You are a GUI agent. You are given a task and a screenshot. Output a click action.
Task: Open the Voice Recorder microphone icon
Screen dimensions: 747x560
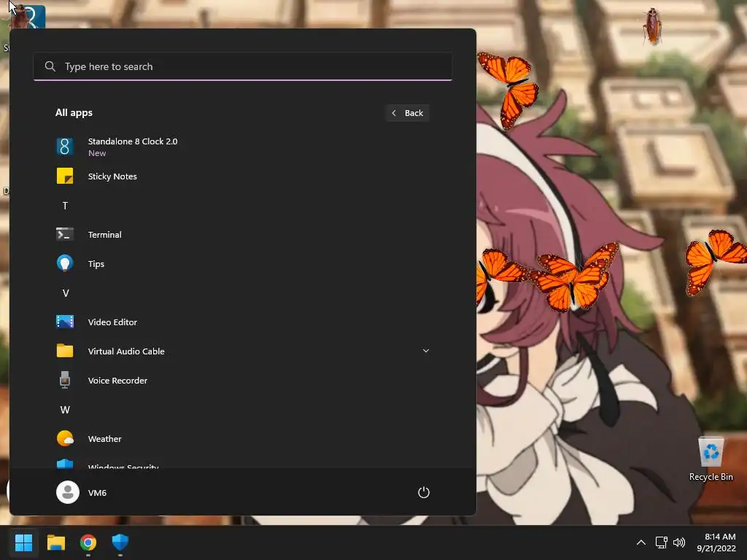pyautogui.click(x=65, y=380)
